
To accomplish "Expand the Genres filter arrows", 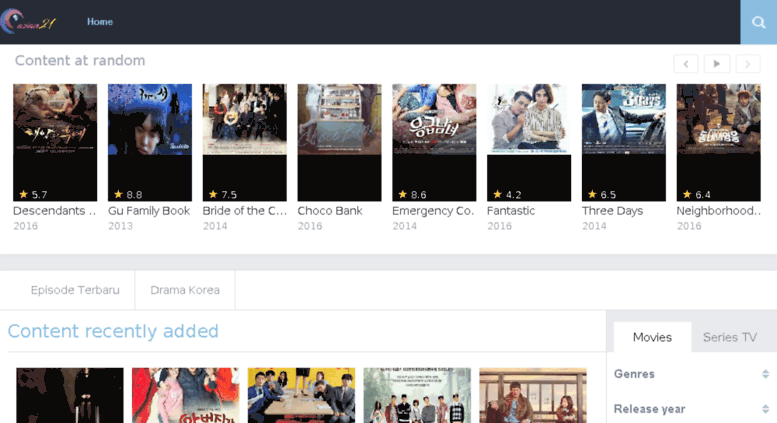I will click(765, 374).
